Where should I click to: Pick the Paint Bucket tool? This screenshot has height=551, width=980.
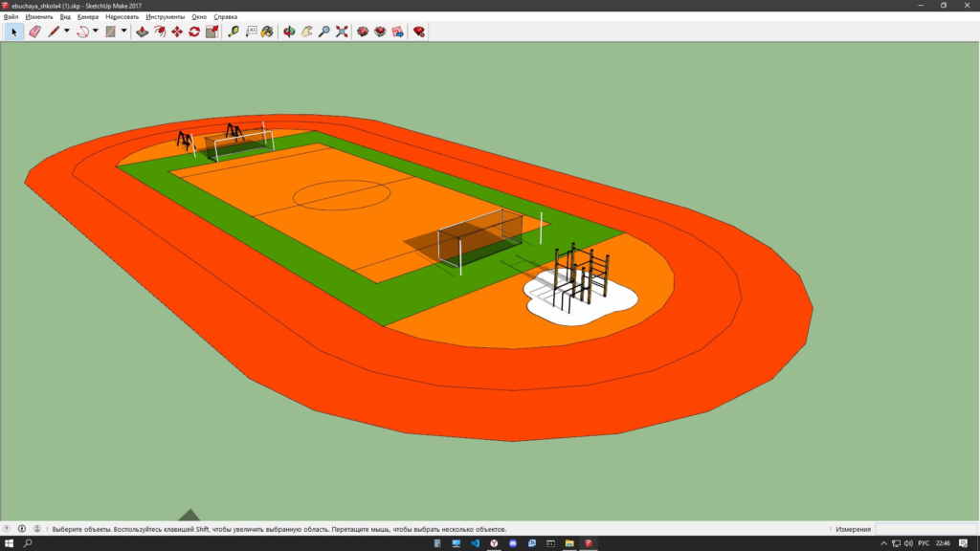(268, 32)
